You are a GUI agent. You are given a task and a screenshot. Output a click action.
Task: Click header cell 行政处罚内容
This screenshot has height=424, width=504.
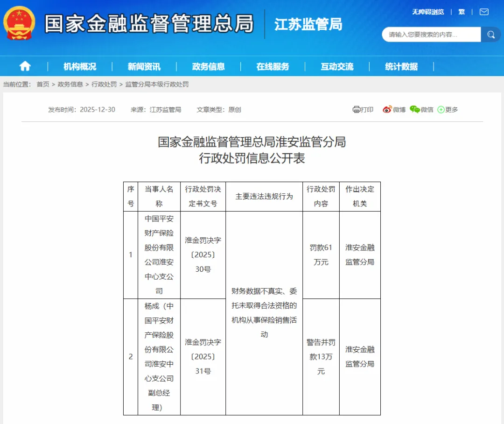coord(321,196)
